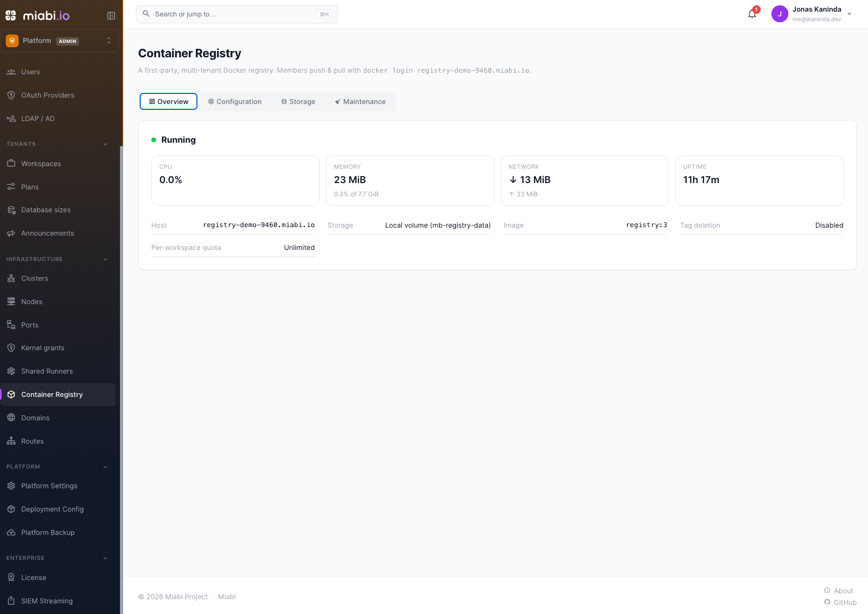The height and width of the screenshot is (614, 868).
Task: Open Jonas Kaninda user menu
Action: coord(812,14)
